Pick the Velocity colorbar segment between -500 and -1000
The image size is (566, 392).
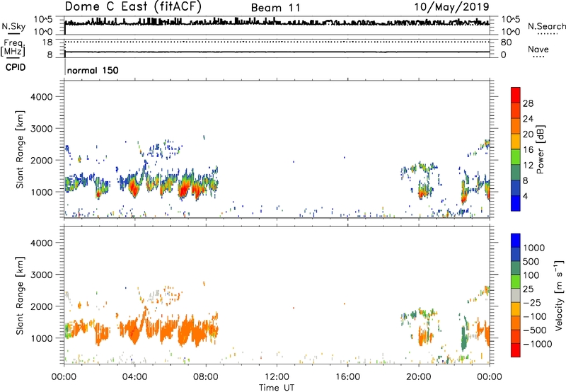516,336
